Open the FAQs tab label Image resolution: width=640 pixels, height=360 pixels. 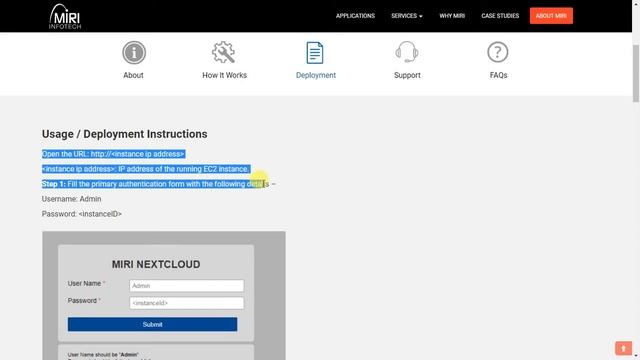[498, 75]
